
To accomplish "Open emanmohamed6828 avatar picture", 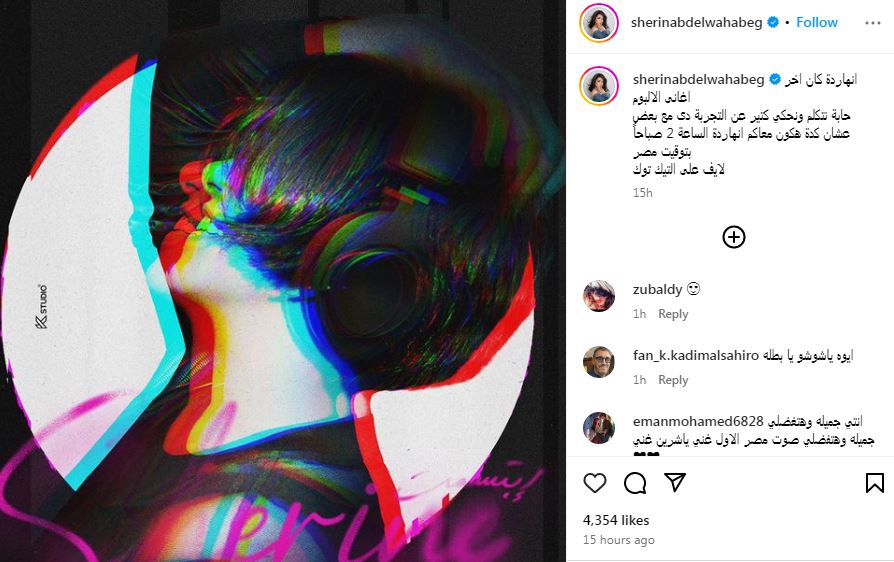I will pos(599,427).
